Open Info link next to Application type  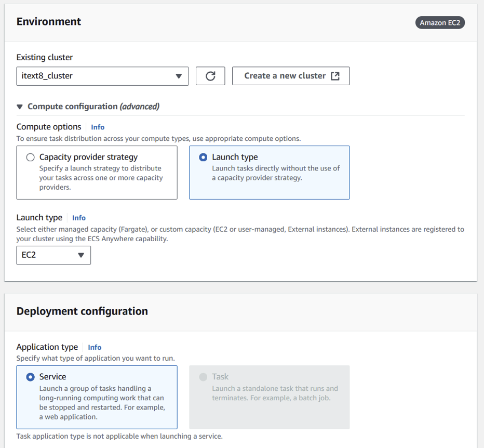95,347
